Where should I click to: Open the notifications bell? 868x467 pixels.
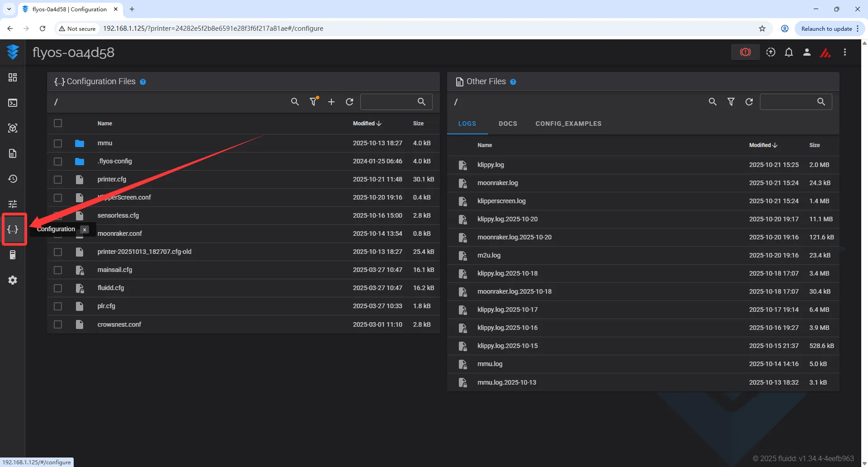788,52
